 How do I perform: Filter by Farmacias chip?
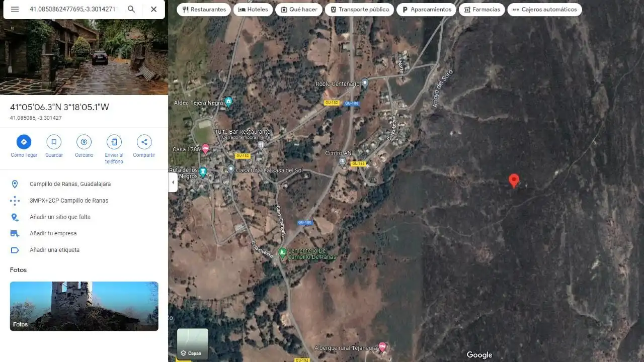481,10
